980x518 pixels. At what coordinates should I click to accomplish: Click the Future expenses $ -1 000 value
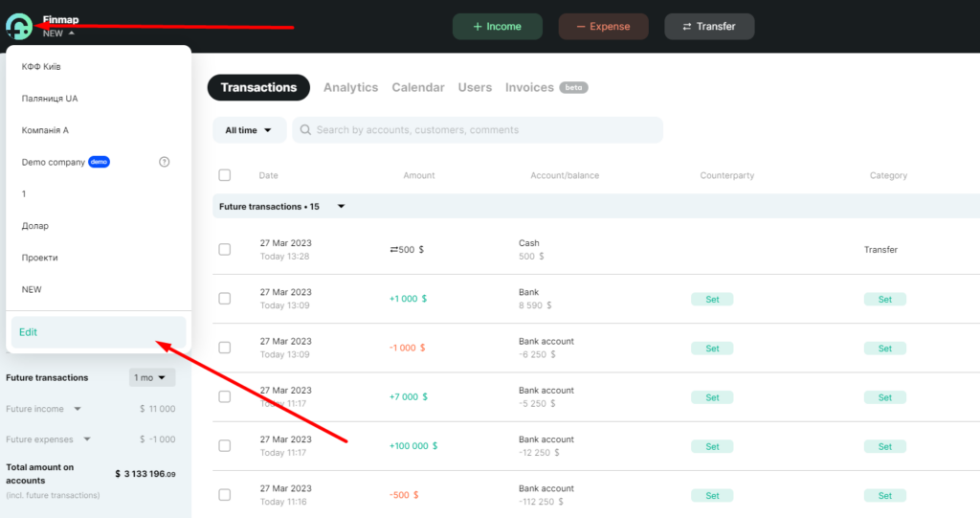158,439
